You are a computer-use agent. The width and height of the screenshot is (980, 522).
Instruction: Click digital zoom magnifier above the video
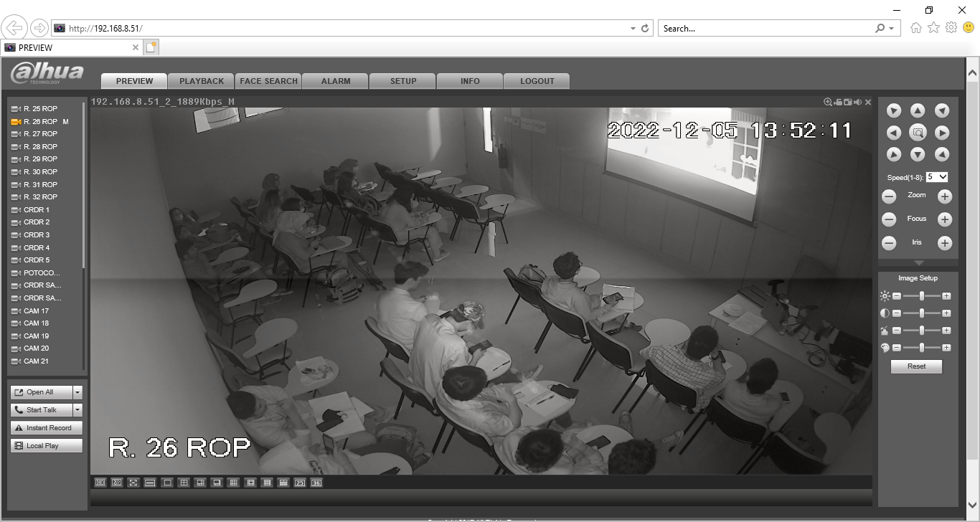click(828, 102)
